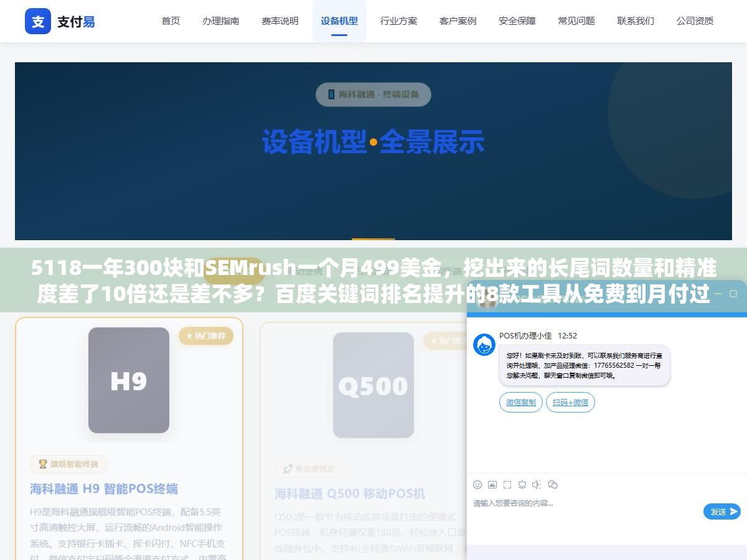Open 客户案例 navigation item
Screen dimensions: 747x560
[x=458, y=21]
